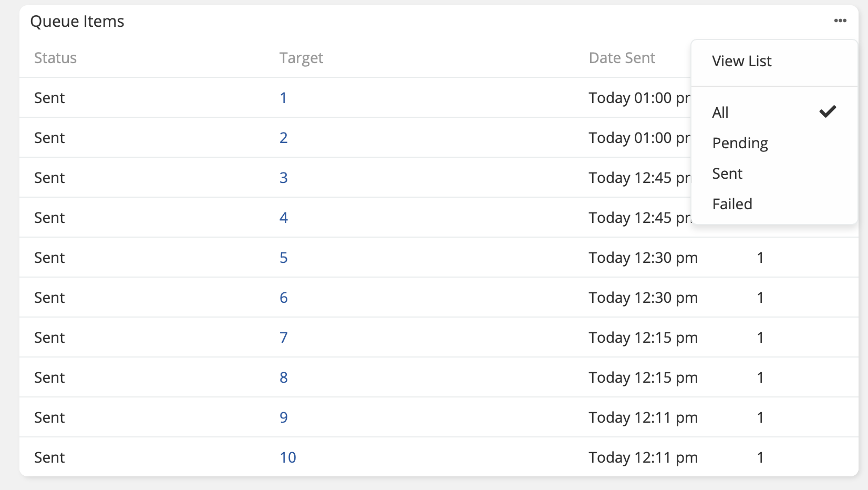Open target link 8
This screenshot has height=490, width=868.
pyautogui.click(x=283, y=377)
